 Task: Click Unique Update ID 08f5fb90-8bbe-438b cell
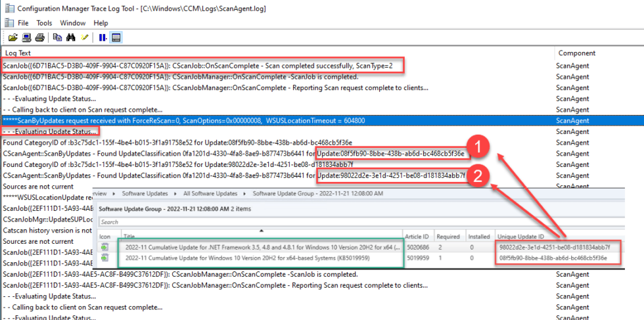tap(553, 258)
